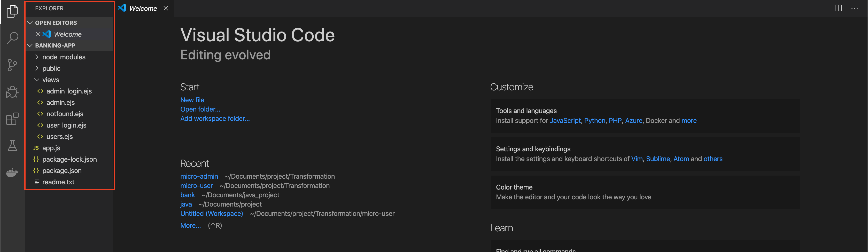The image size is (868, 252).
Task: Click the VS Code icon on Welcome tab
Action: click(x=122, y=8)
